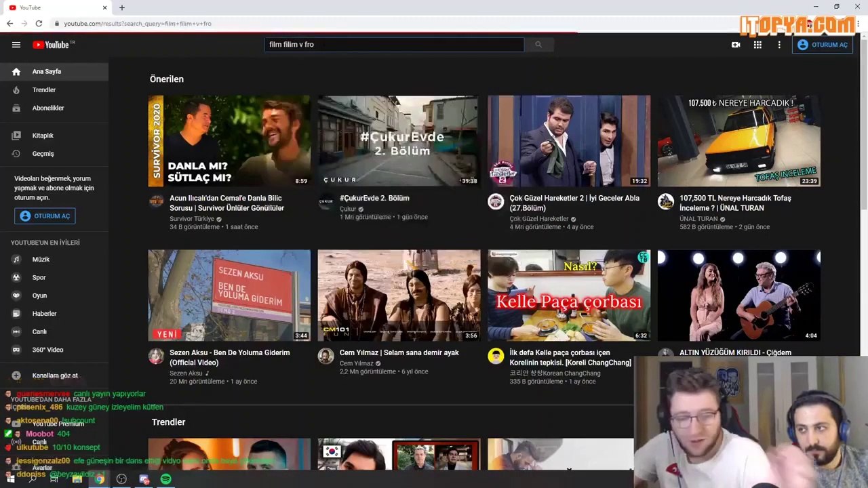Open Spotify from the taskbar

[x=166, y=479]
